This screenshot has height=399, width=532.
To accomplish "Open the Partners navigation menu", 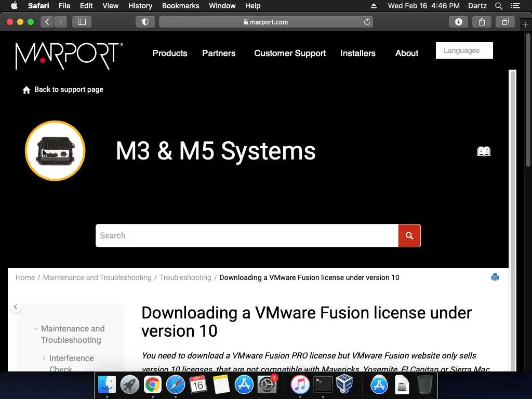I will pos(219,54).
